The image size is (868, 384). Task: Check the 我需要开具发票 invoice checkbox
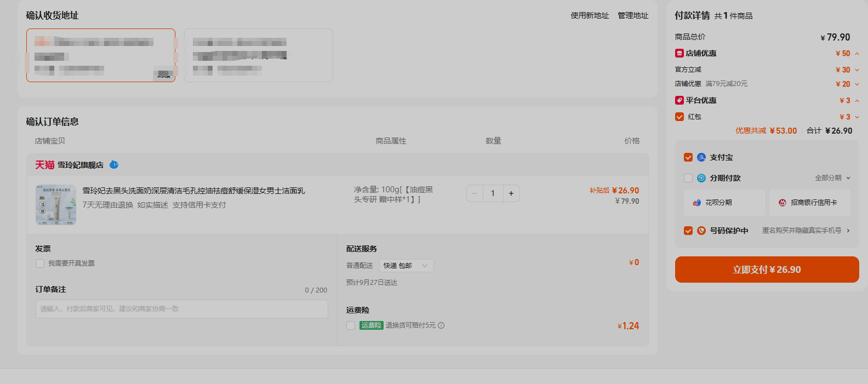point(40,263)
